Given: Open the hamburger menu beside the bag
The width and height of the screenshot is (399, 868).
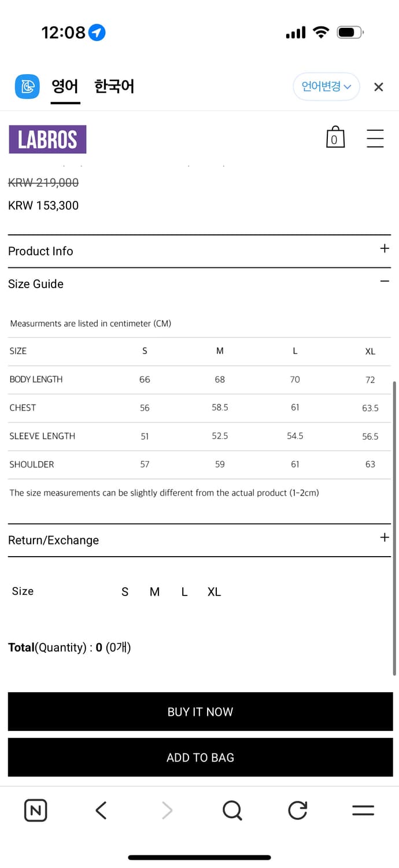Looking at the screenshot, I should point(375,138).
